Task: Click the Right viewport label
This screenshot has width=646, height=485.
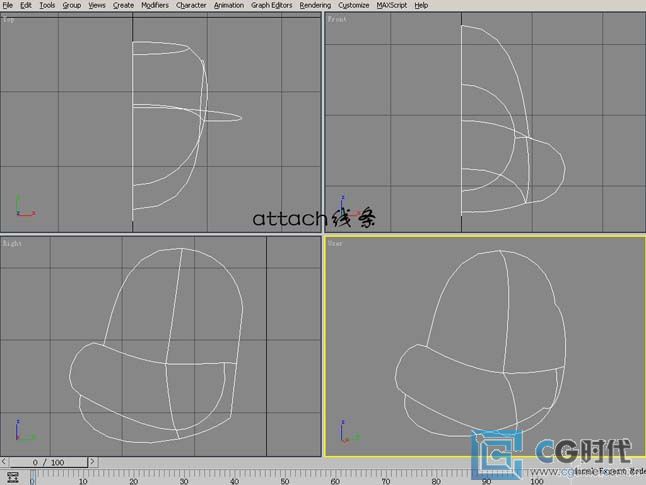Action: [12, 243]
